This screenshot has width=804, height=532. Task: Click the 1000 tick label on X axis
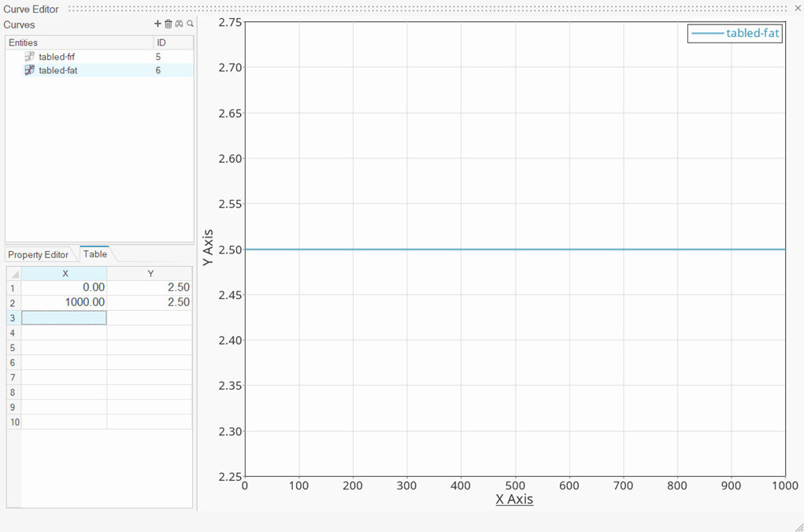click(785, 486)
